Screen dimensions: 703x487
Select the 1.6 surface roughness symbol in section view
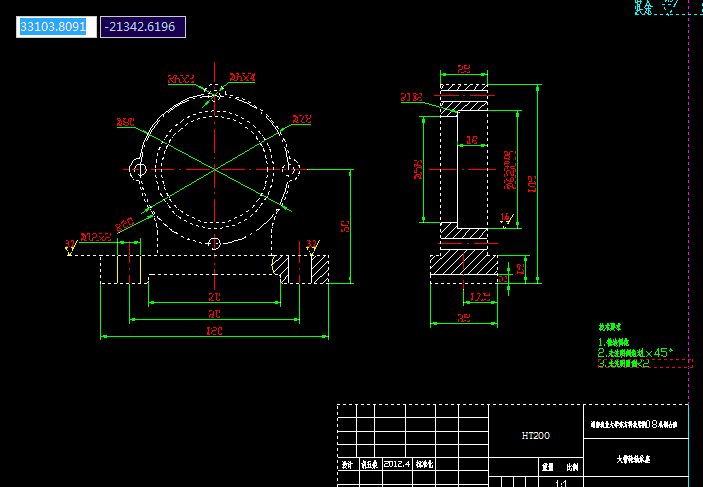point(506,220)
